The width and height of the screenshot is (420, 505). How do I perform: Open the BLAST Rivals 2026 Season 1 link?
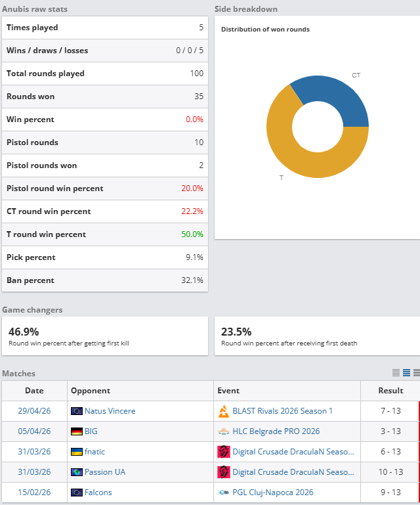pyautogui.click(x=282, y=411)
